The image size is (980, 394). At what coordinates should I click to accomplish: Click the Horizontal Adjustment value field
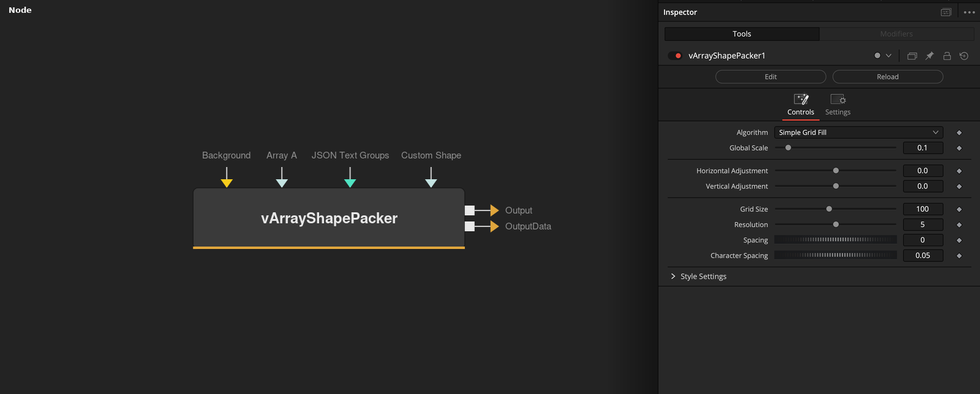922,171
